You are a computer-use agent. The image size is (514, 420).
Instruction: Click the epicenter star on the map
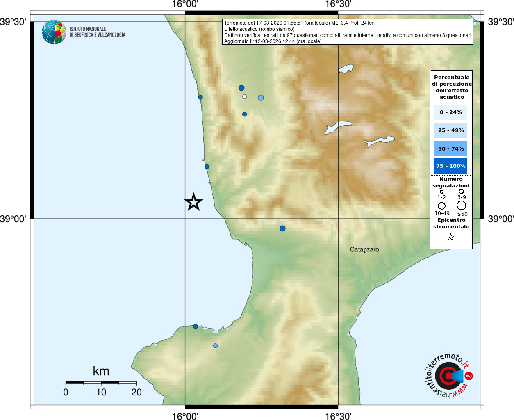coord(193,202)
